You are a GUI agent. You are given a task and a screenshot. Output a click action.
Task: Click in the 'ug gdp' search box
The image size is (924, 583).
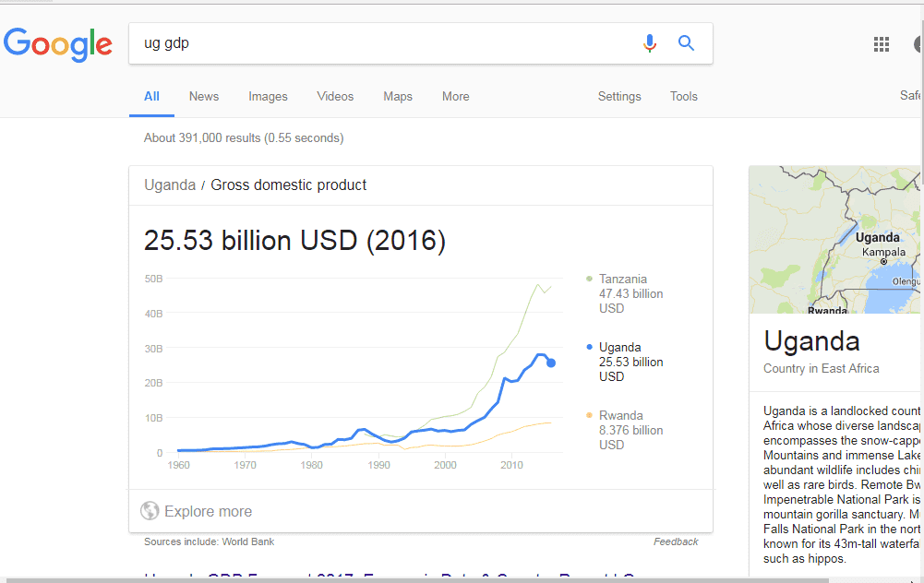click(383, 43)
